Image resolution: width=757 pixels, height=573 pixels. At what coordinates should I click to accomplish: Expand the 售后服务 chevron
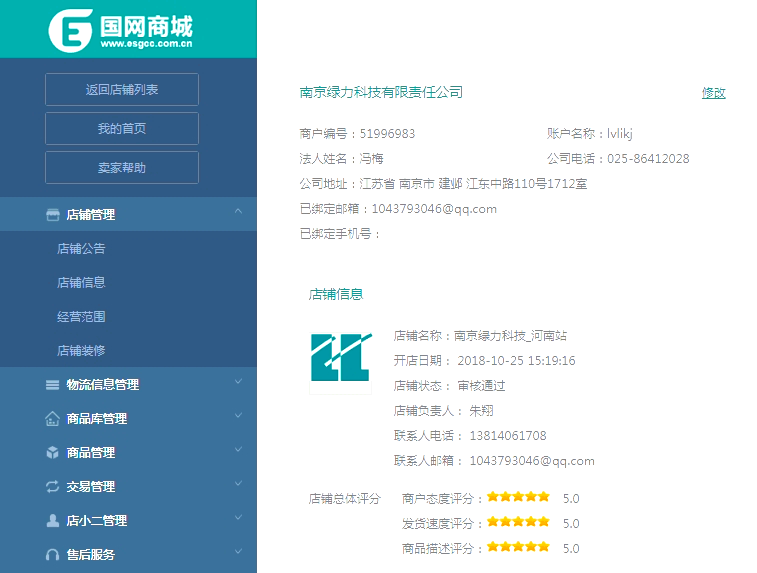pyautogui.click(x=238, y=551)
